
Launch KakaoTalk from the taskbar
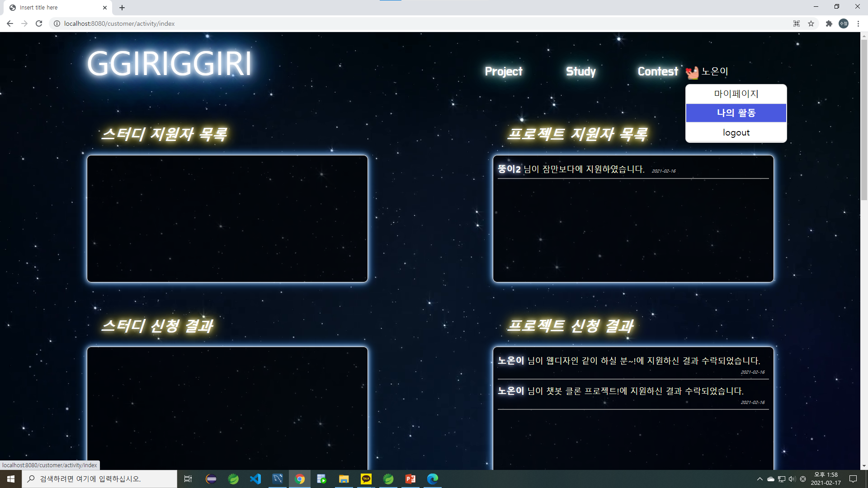[366, 479]
